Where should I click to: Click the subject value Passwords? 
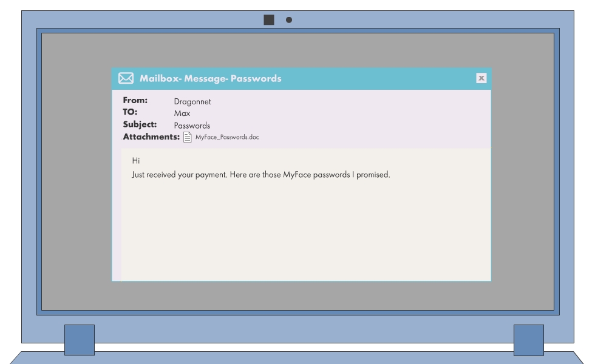coord(192,126)
